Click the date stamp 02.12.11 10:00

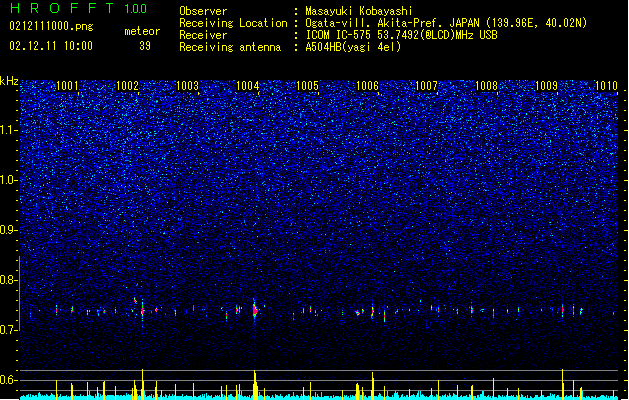[51, 46]
